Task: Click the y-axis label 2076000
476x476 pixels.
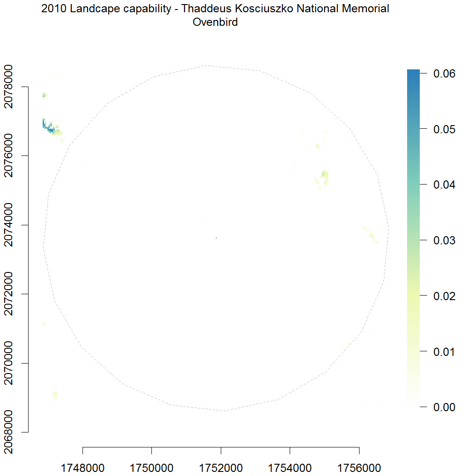Action: [8, 155]
